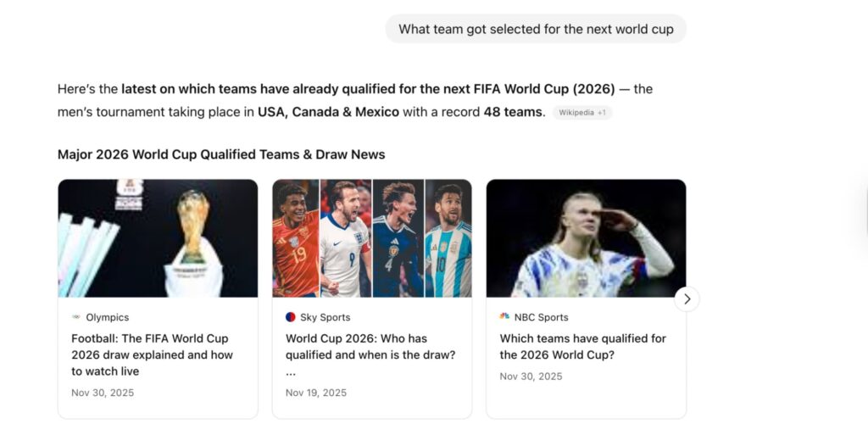Select the user's world cup question bubble
Screen dimensions: 868x424
(x=536, y=29)
